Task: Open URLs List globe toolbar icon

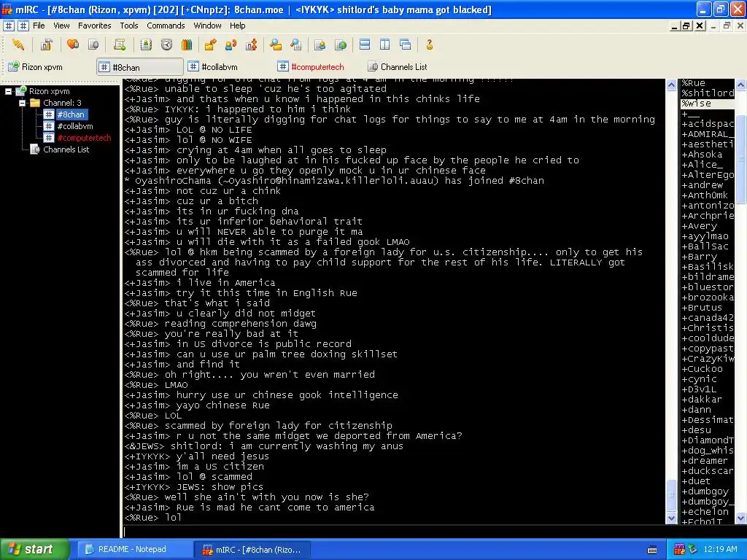Action: tap(341, 44)
